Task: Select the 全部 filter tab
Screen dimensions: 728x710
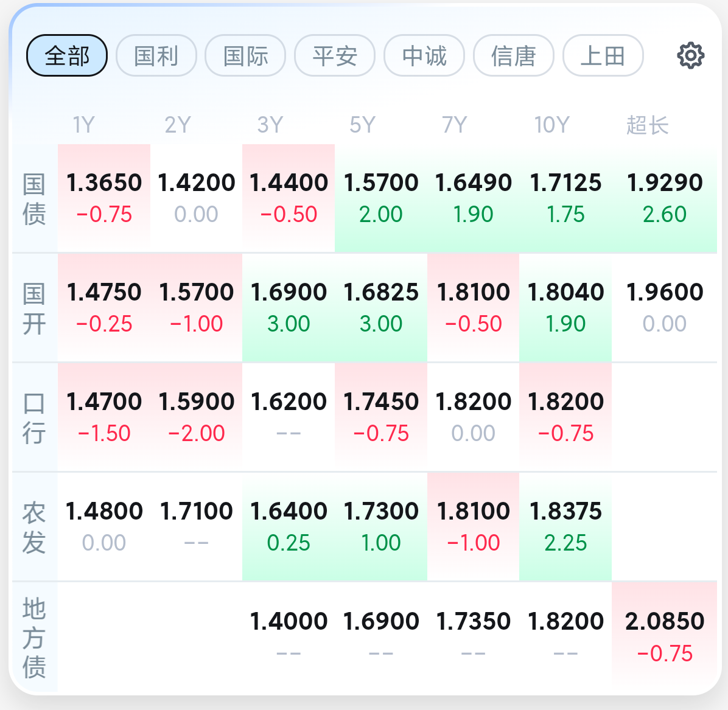Action: pos(67,56)
